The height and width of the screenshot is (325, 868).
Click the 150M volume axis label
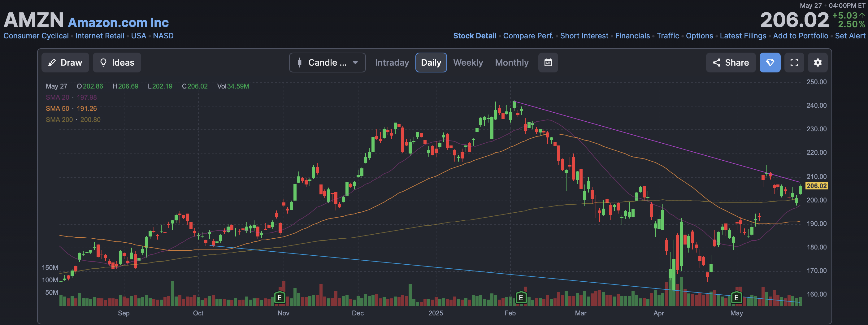[x=50, y=267]
